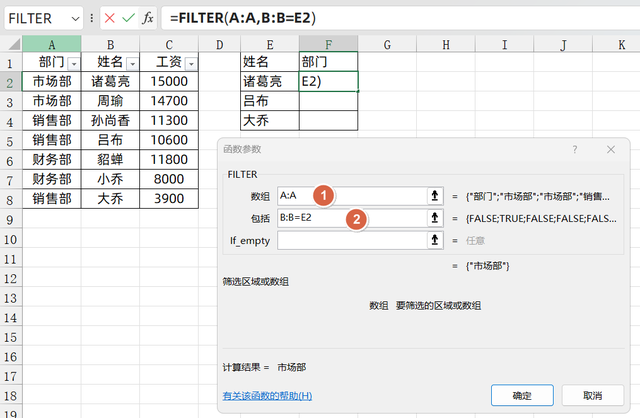Open the 工资 column filter dropdown

click(x=190, y=62)
